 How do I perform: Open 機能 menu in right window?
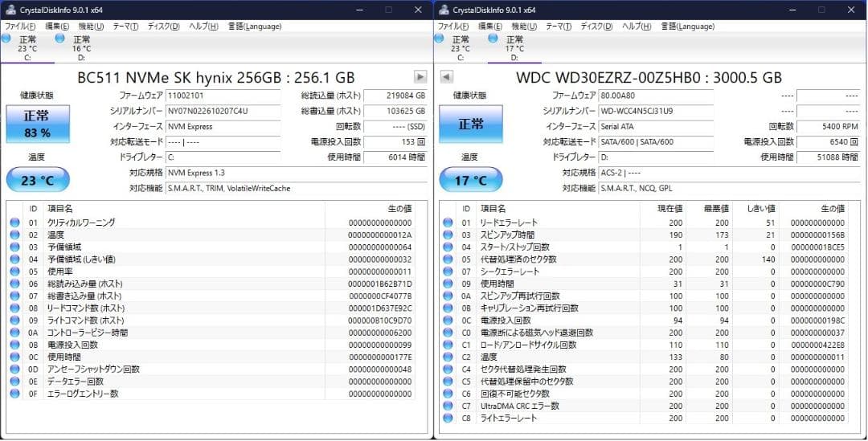tap(524, 27)
